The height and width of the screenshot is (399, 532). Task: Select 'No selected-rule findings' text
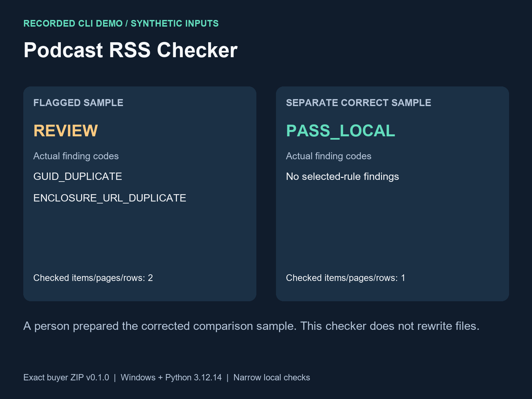pyautogui.click(x=342, y=177)
